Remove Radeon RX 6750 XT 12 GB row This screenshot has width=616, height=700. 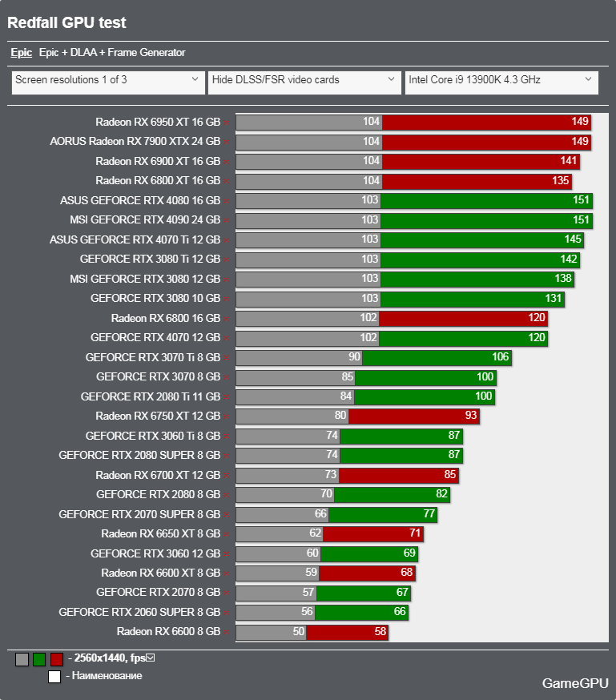[x=227, y=417]
